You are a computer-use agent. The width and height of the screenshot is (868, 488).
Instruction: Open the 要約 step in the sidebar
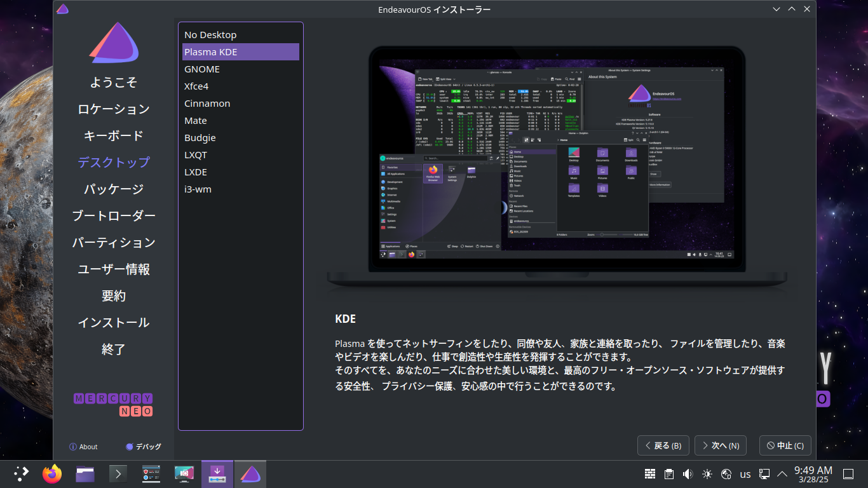click(113, 295)
